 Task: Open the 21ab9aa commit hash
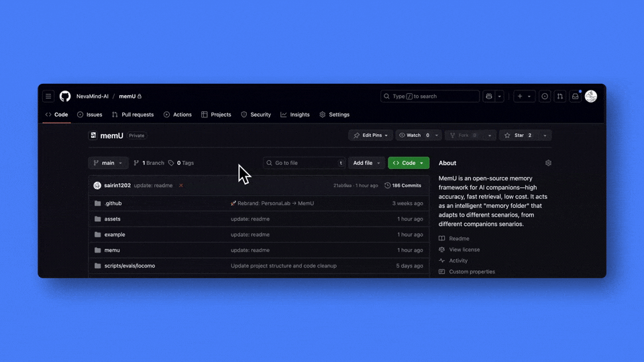[x=343, y=186]
